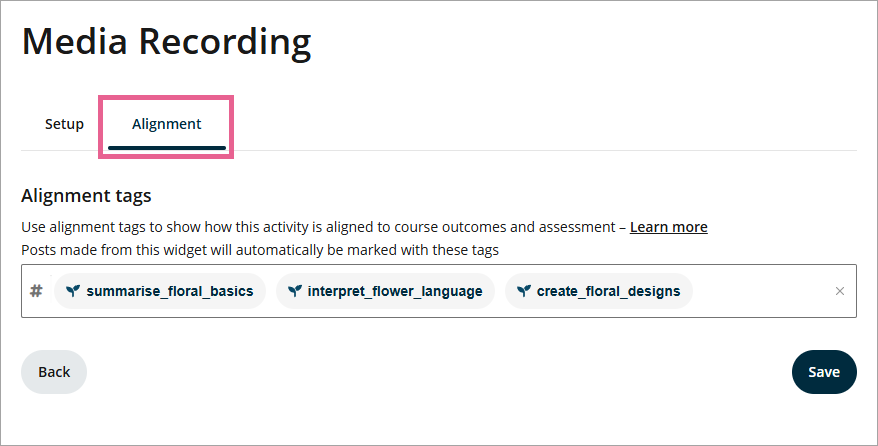Screen dimensions: 878x446
Task: Click the hash symbol in tags field
Action: coord(36,291)
